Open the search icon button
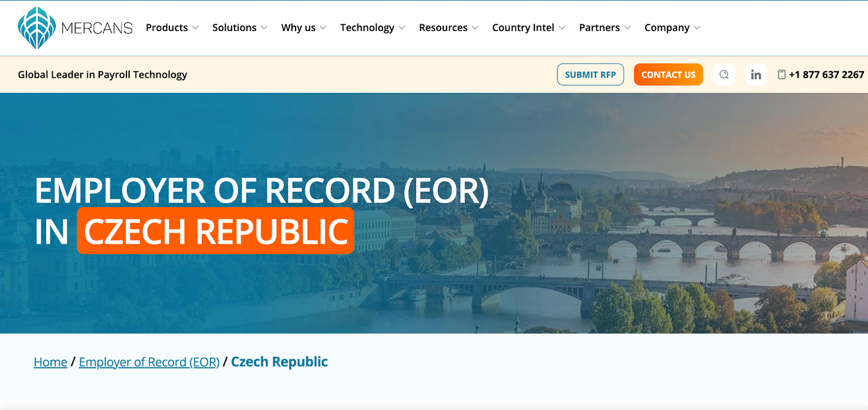 pyautogui.click(x=724, y=74)
